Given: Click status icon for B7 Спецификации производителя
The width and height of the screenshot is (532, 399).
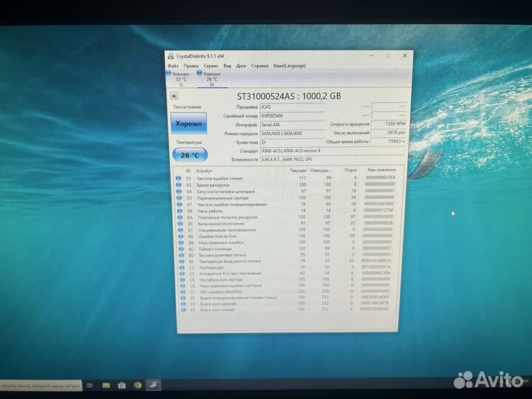Looking at the screenshot, I should point(181,230).
